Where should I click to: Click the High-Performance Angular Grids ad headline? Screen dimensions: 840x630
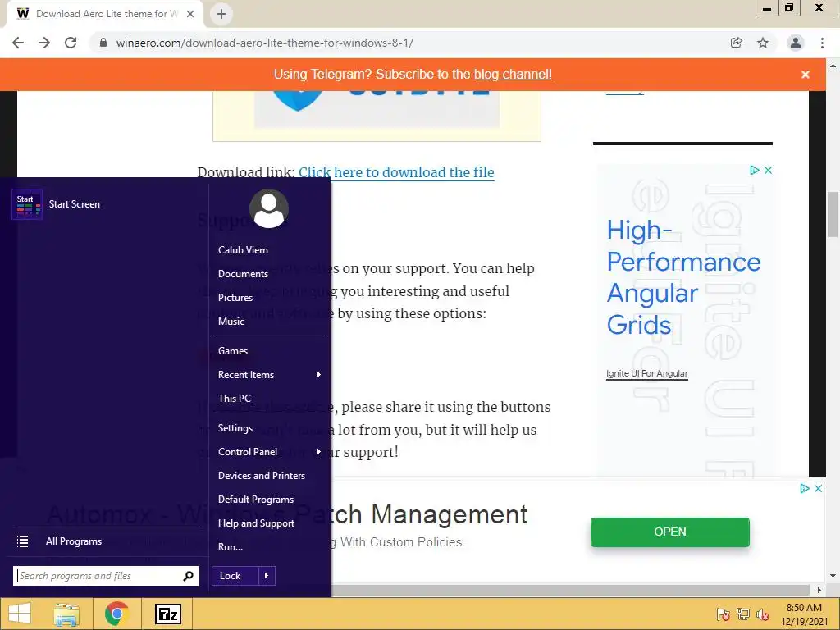coord(683,277)
